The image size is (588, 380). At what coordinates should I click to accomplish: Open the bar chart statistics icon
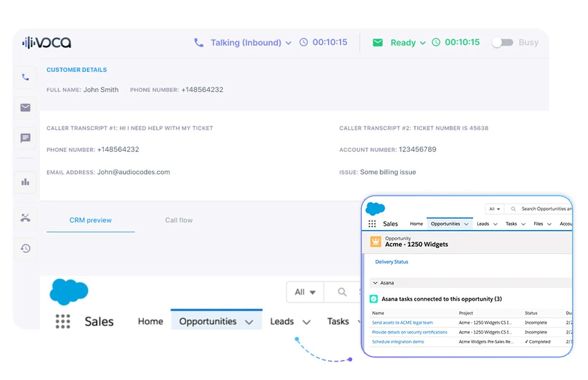[x=26, y=182]
